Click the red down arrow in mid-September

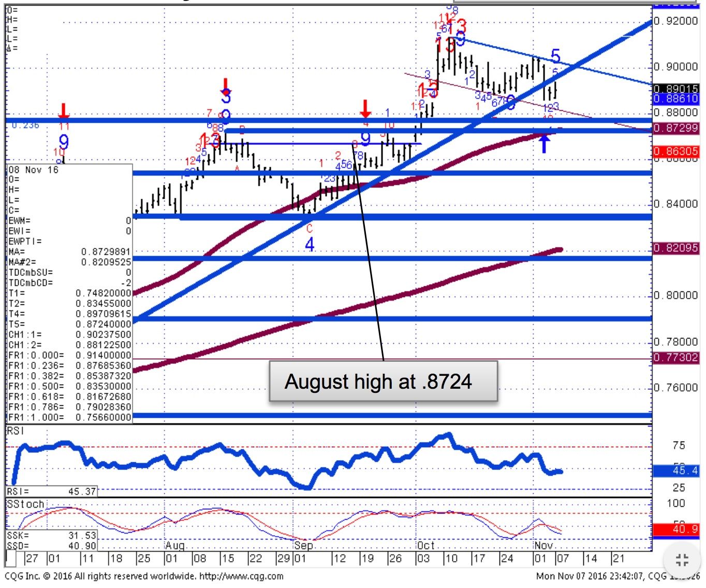[x=365, y=109]
